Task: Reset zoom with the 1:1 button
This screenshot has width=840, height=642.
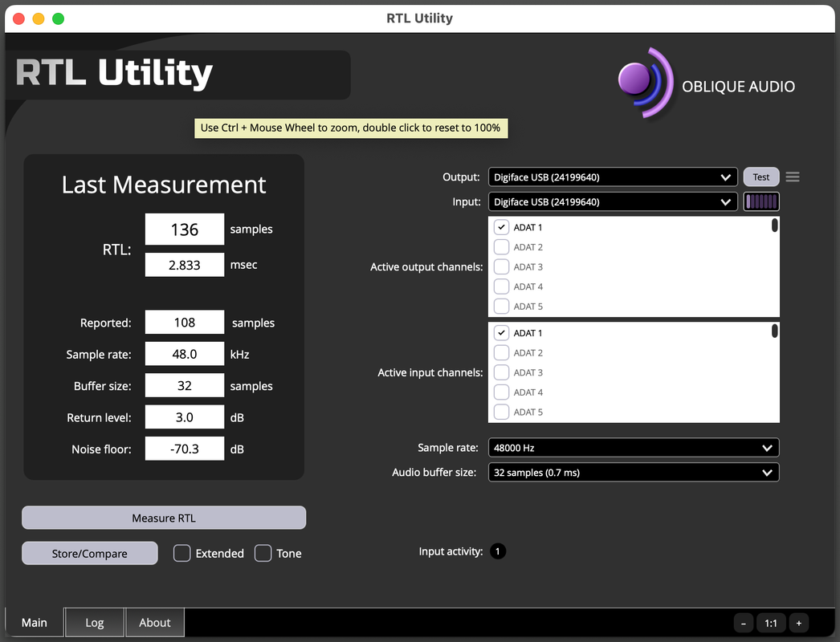Action: click(771, 623)
